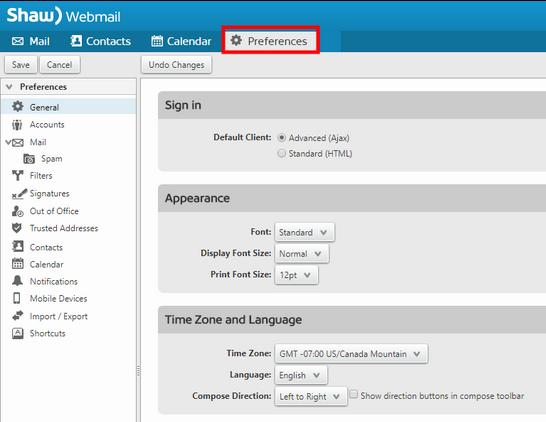Switch to the Calendar tab
The height and width of the screenshot is (422, 546).
pyautogui.click(x=181, y=41)
